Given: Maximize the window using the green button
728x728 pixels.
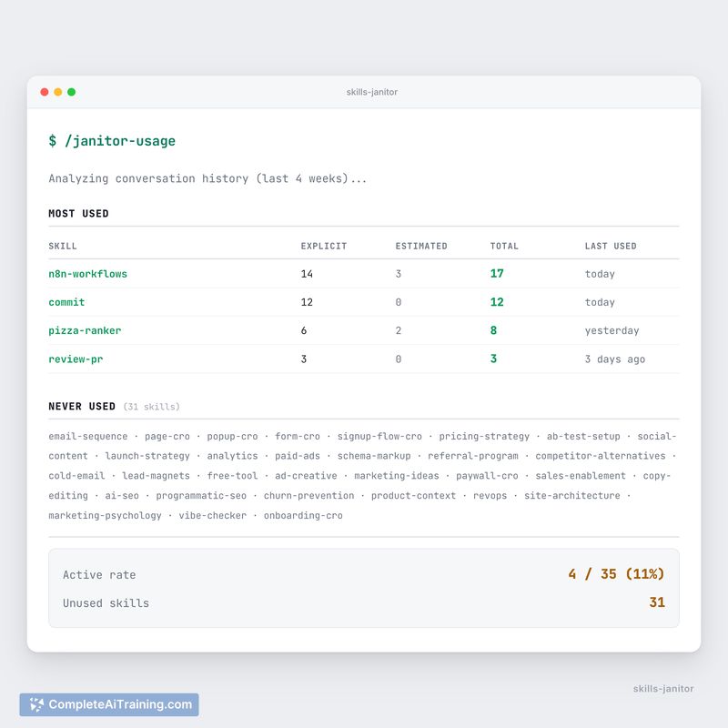Looking at the screenshot, I should tap(72, 92).
